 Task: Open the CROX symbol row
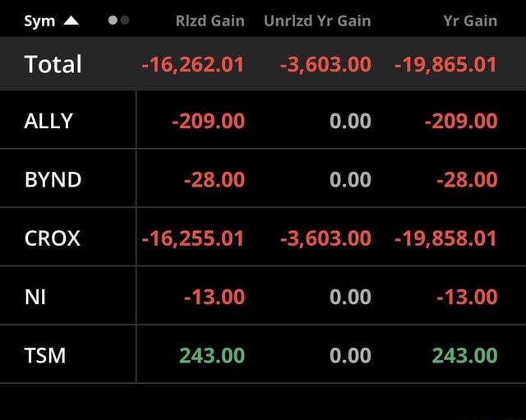tap(53, 238)
